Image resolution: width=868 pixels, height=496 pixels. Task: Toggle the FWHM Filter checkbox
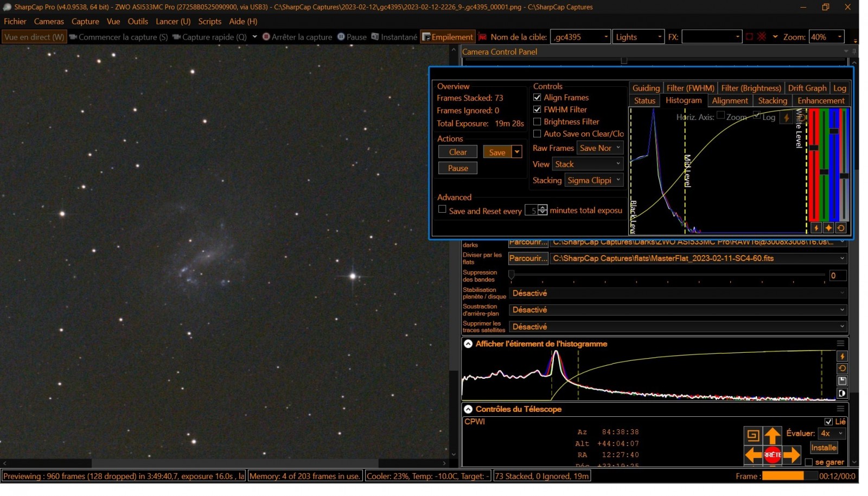(537, 110)
